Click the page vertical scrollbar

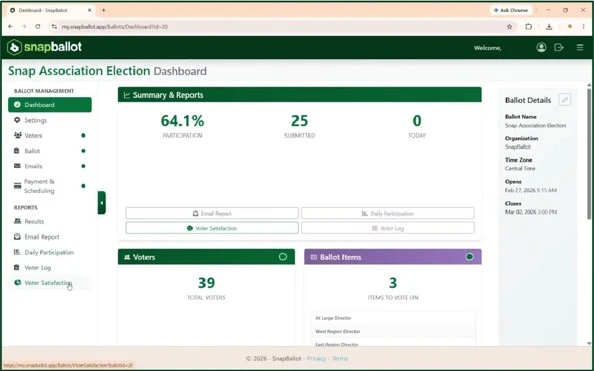click(589, 153)
